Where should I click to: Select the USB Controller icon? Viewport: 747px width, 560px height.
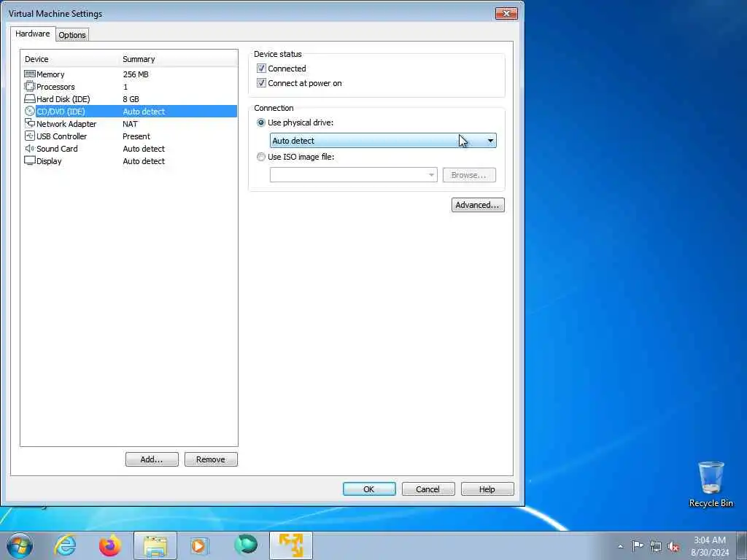pos(29,136)
